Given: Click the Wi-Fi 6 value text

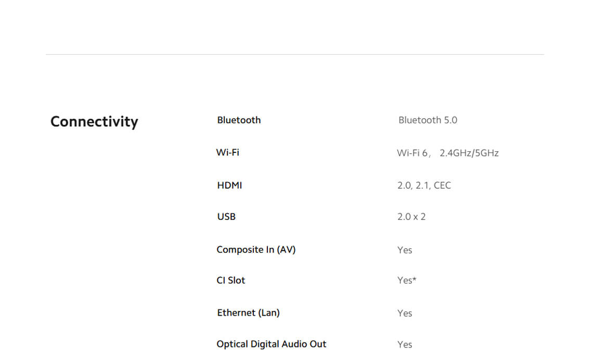Looking at the screenshot, I should coord(412,153).
